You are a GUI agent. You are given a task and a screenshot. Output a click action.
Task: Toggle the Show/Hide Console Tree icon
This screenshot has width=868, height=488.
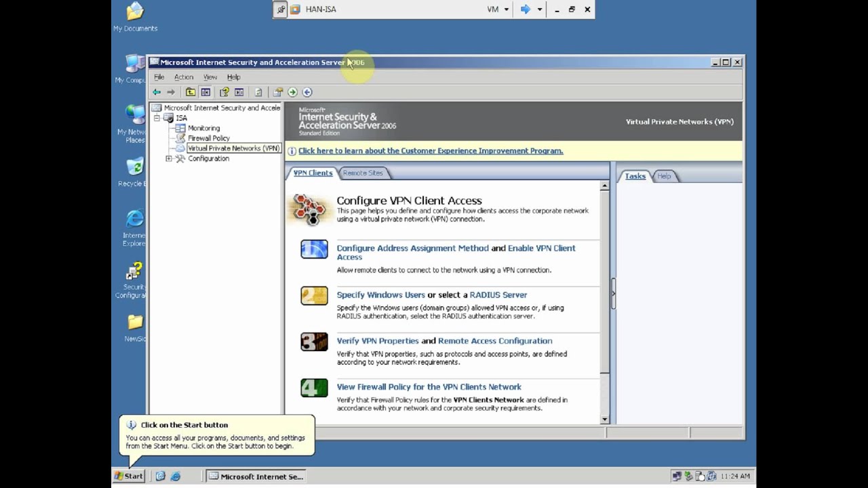pyautogui.click(x=205, y=92)
